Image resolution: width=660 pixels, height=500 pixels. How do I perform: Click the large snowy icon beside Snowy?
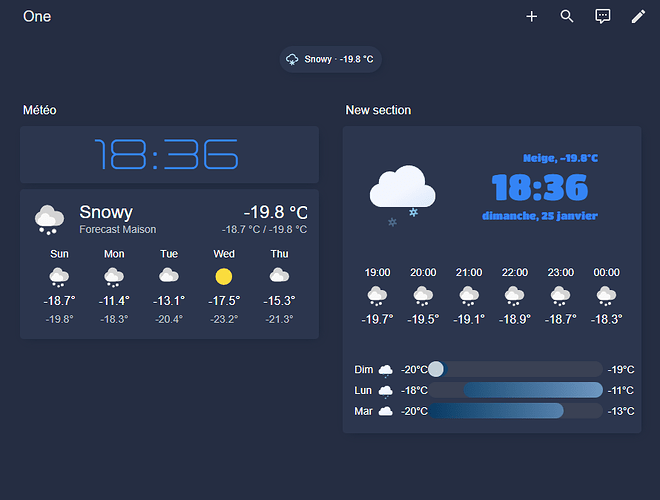(50, 220)
